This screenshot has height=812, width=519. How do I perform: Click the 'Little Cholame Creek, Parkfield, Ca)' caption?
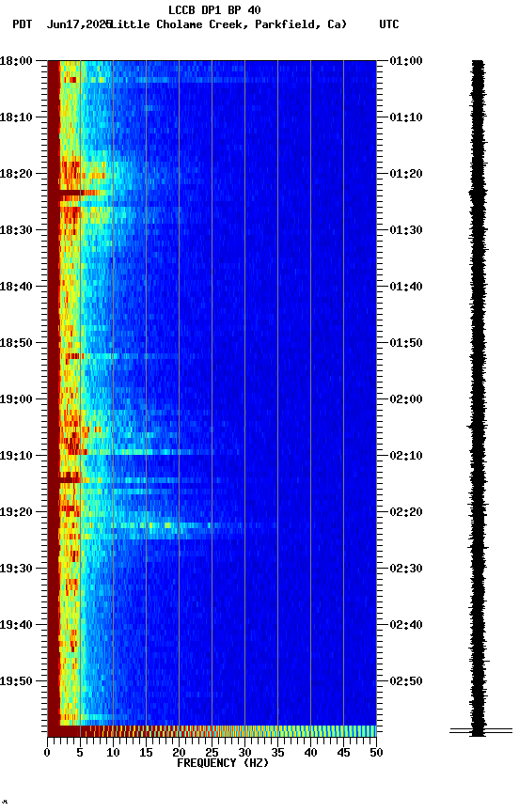pyautogui.click(x=228, y=24)
